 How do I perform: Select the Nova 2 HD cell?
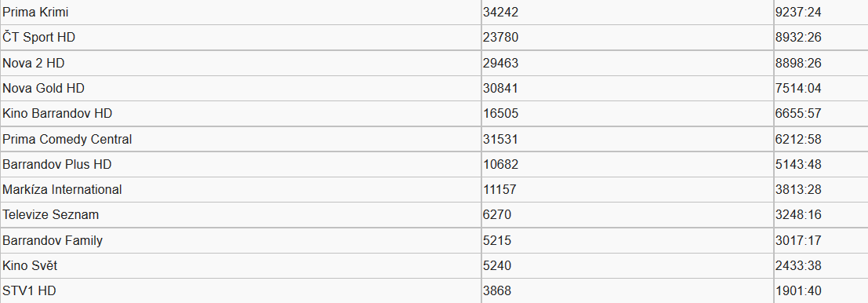[x=241, y=63]
